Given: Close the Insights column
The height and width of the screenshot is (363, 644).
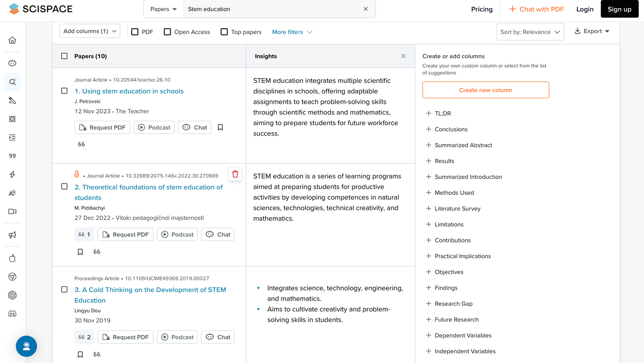Looking at the screenshot, I should point(403,56).
